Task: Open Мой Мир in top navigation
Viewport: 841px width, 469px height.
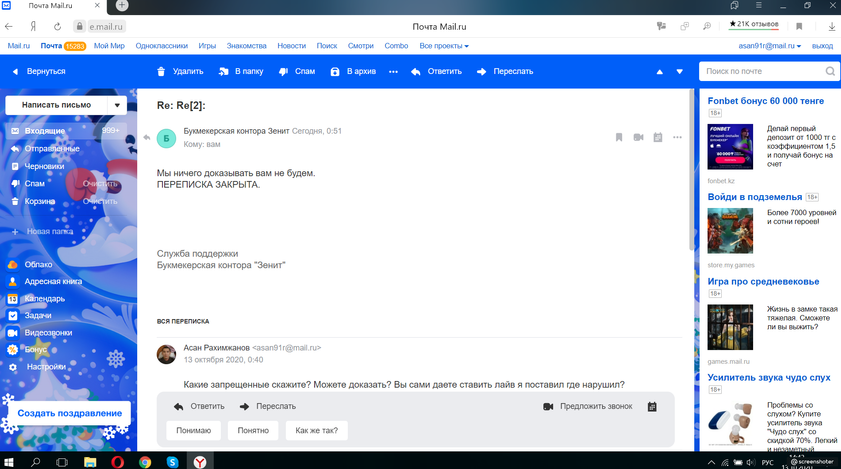Action: [x=109, y=46]
